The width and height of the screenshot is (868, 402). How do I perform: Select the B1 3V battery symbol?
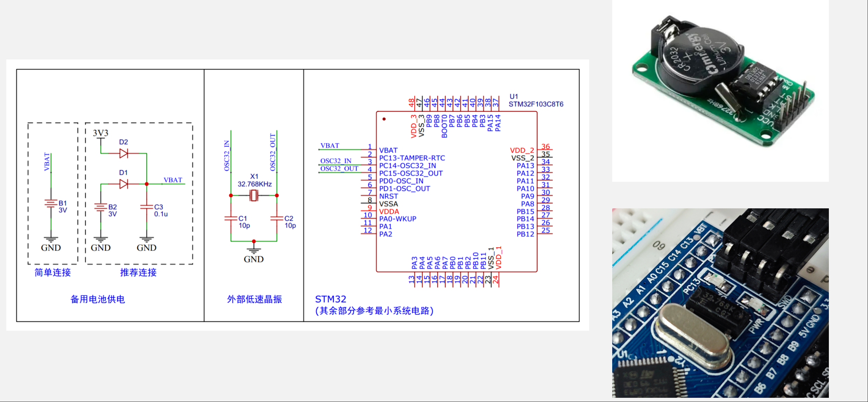(51, 203)
